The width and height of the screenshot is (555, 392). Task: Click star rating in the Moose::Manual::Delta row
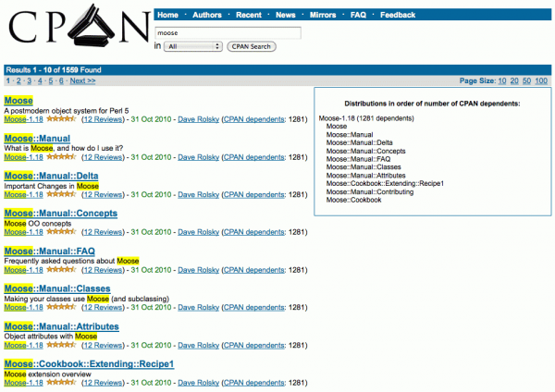coord(61,194)
